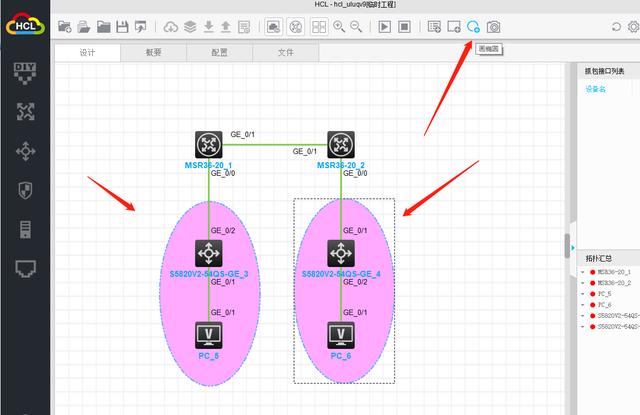Click the export project icon
Image resolution: width=640 pixels, height=415 pixels.
[x=141, y=27]
